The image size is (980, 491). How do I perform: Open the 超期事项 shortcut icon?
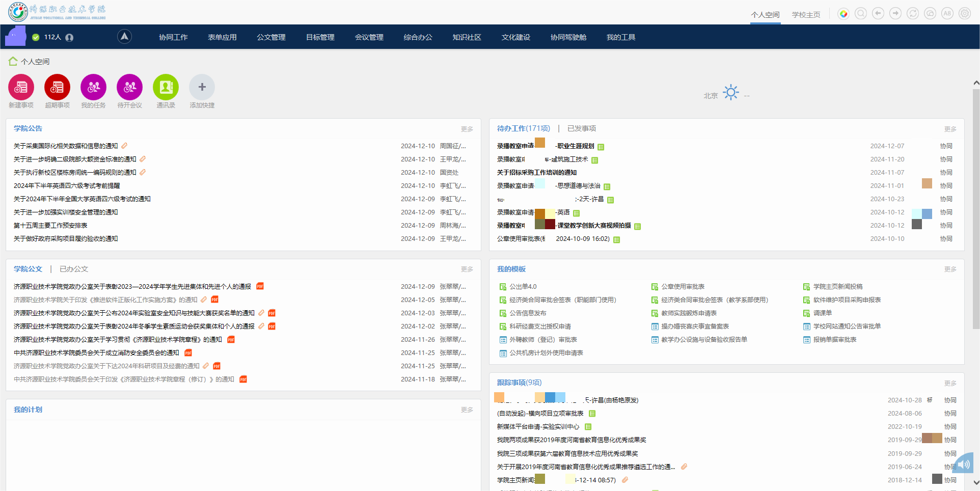[x=57, y=88]
